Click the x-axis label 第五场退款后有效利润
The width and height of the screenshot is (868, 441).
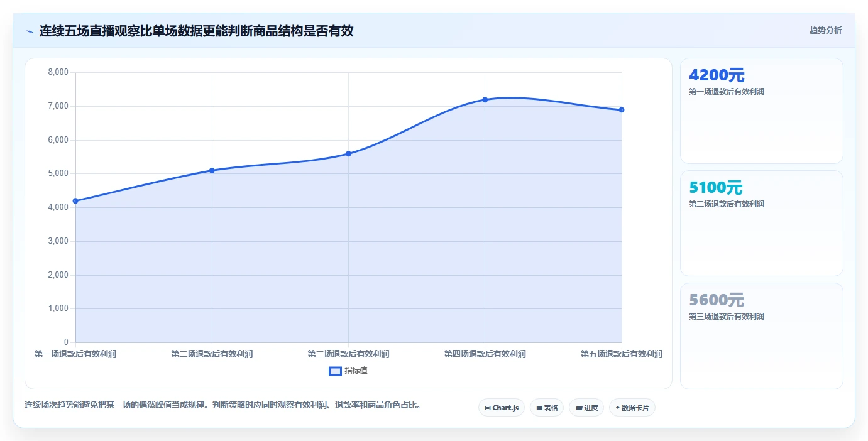(x=622, y=354)
